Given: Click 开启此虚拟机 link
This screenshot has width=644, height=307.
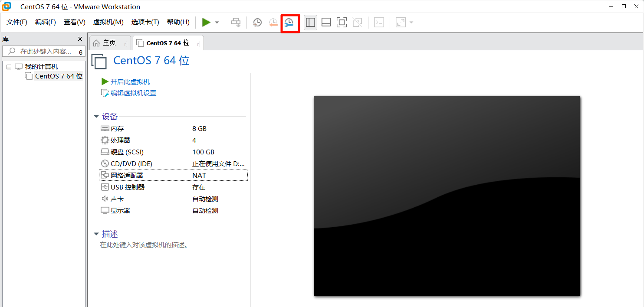Looking at the screenshot, I should tap(130, 82).
